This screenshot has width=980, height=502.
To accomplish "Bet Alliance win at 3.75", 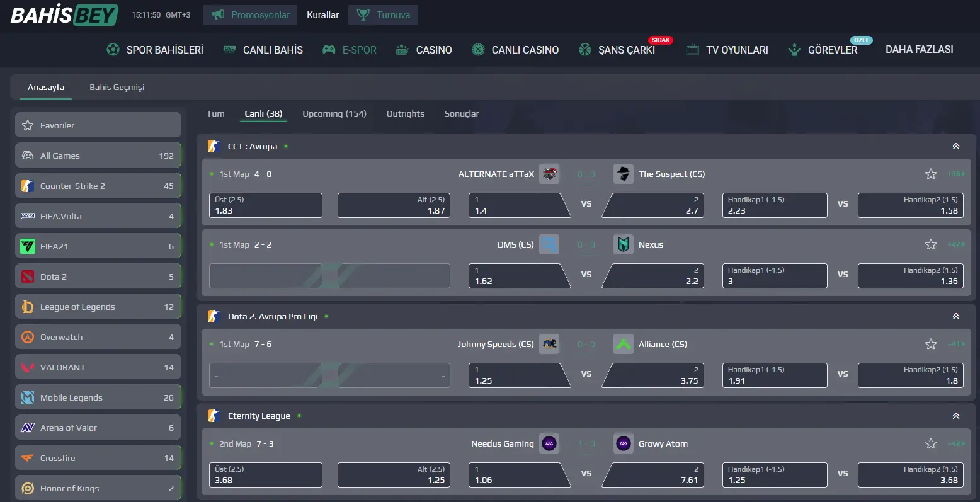I will click(652, 375).
